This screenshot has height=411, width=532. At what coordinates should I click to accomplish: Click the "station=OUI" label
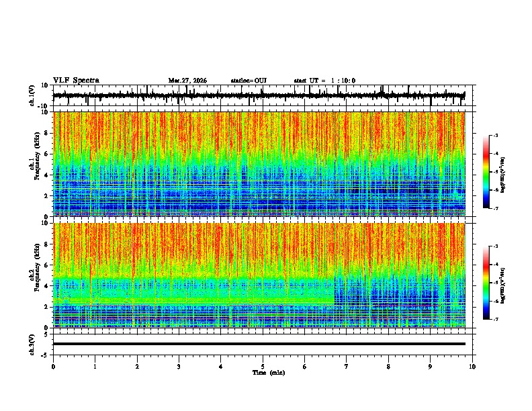click(x=249, y=81)
